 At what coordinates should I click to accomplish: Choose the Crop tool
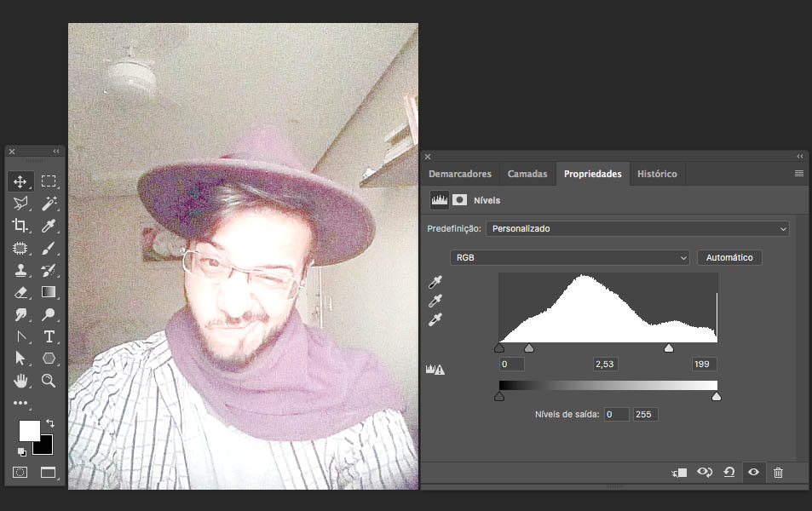coord(20,226)
